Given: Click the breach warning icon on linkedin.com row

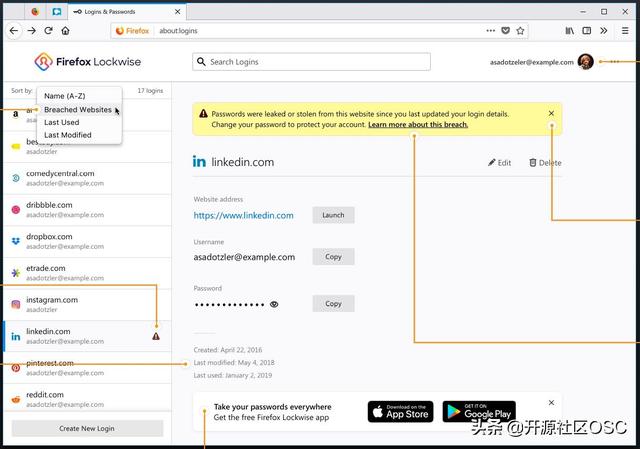Looking at the screenshot, I should coord(156,336).
